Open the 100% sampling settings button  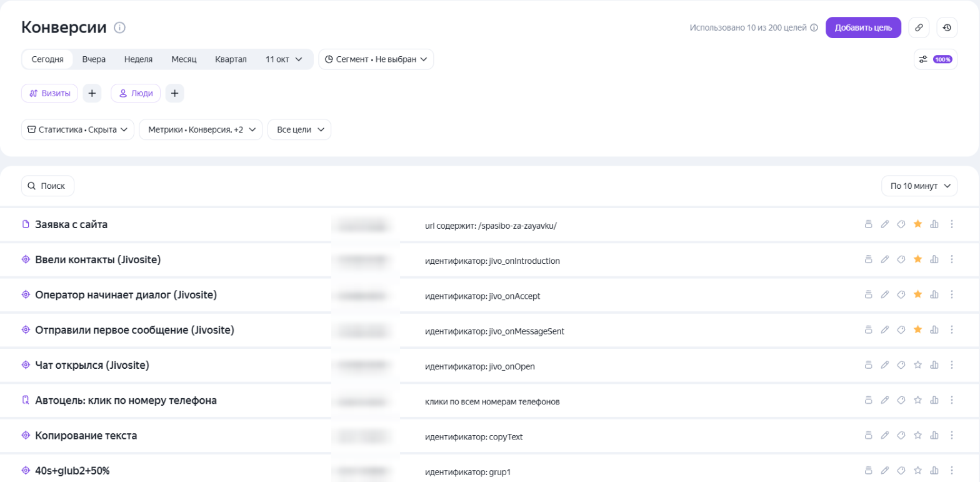(936, 59)
